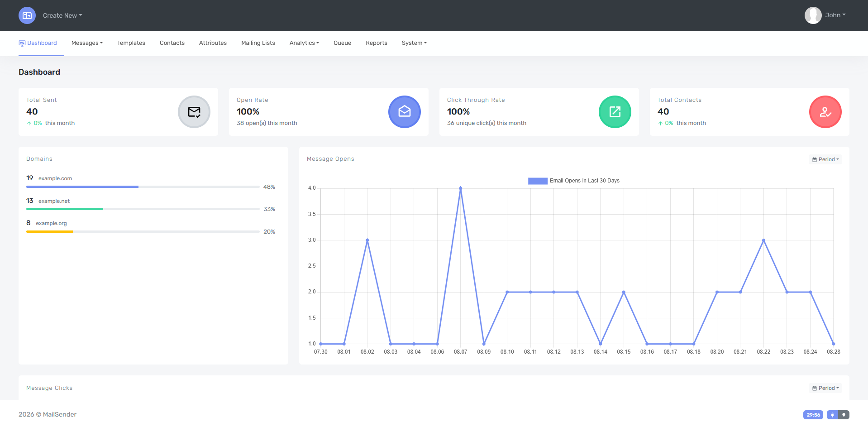868x427 pixels.
Task: Click the Total Sent card label
Action: pyautogui.click(x=42, y=100)
